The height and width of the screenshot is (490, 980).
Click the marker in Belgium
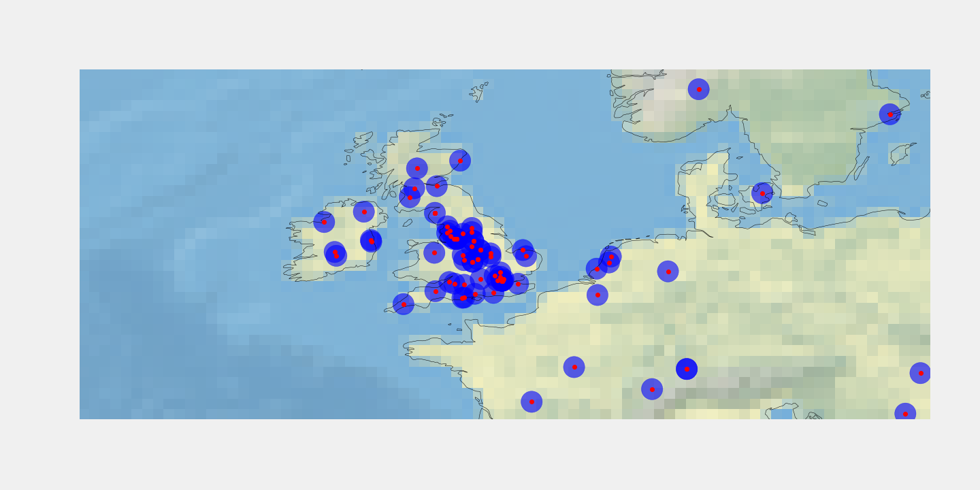(598, 295)
